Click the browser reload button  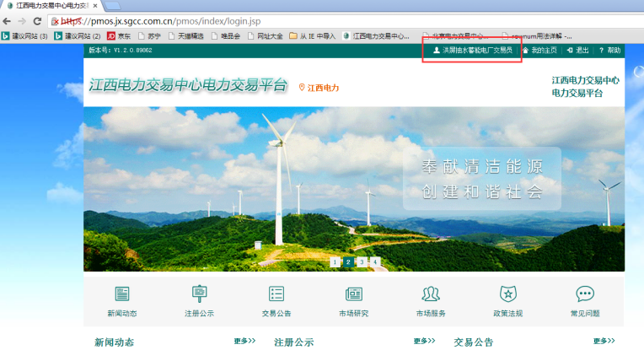[38, 21]
